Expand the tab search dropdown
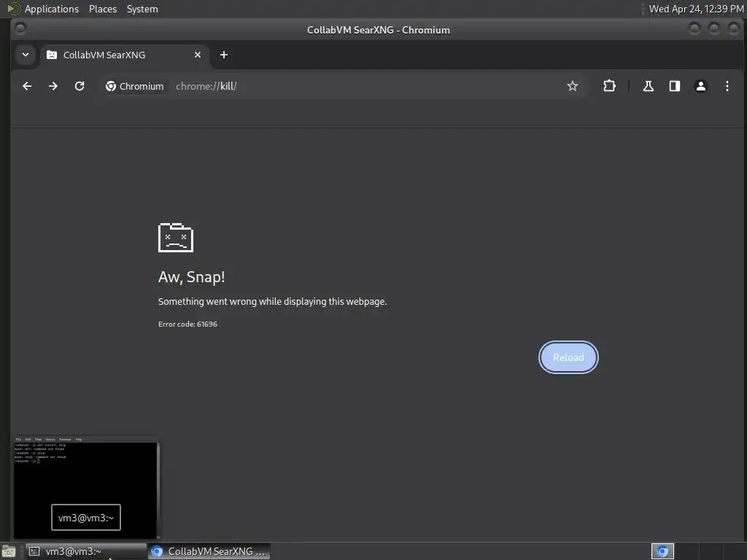 [26, 55]
